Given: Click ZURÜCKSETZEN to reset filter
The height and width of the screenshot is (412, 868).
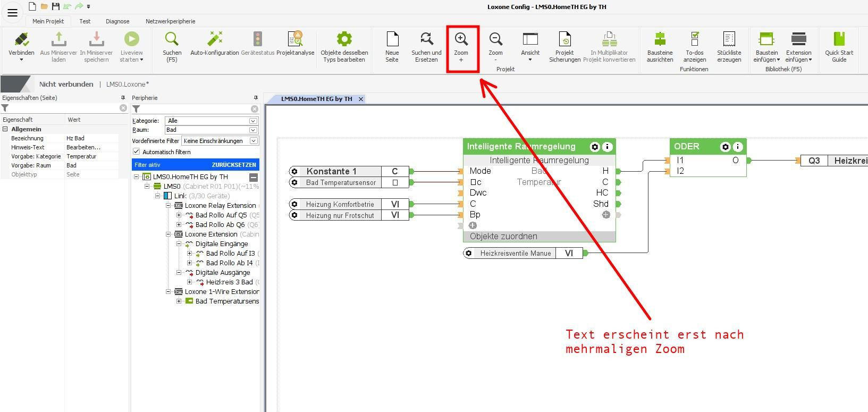Looking at the screenshot, I should (x=234, y=165).
